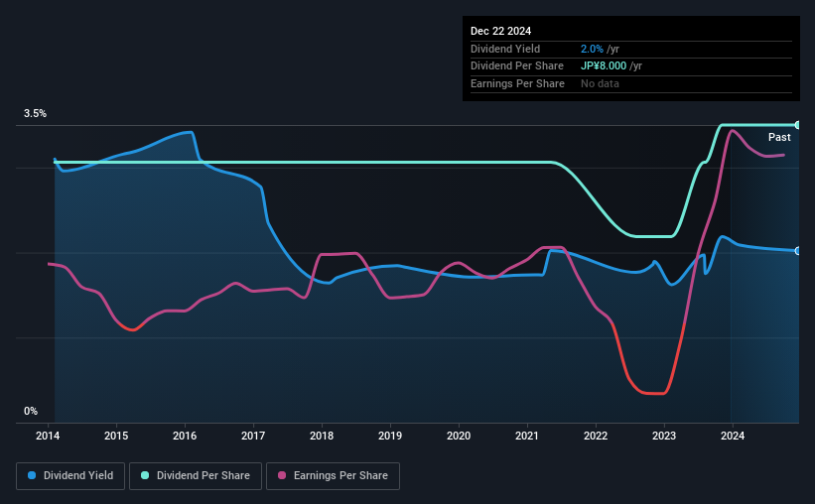The width and height of the screenshot is (815, 504).
Task: Click the 2014 x-axis label
Action: [48, 436]
